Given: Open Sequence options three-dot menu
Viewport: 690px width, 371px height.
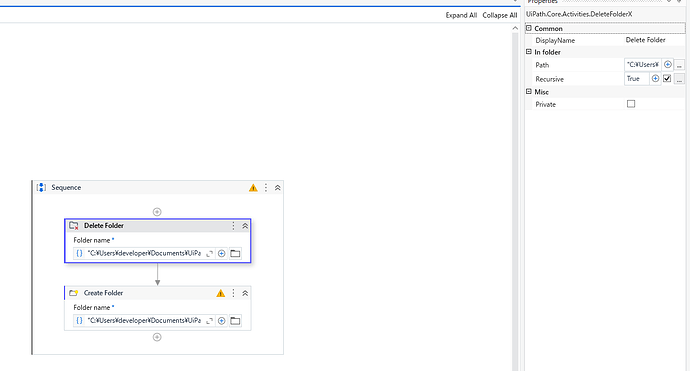Looking at the screenshot, I should [x=266, y=188].
